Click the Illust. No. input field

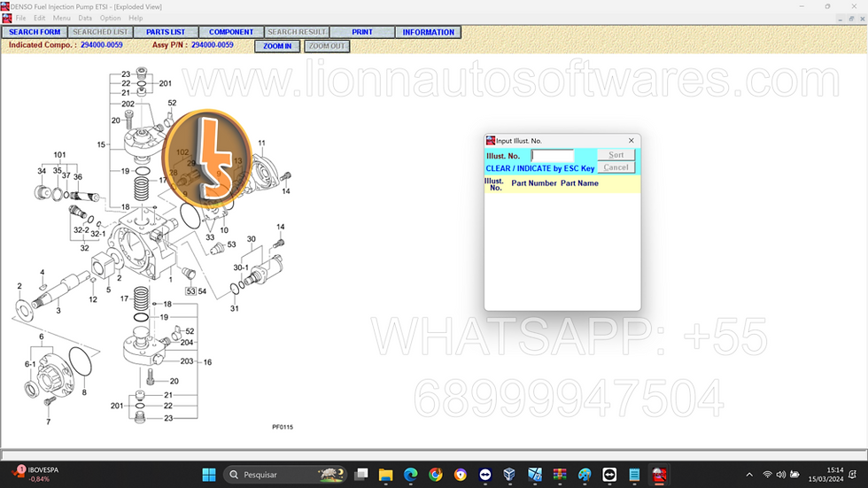(552, 156)
